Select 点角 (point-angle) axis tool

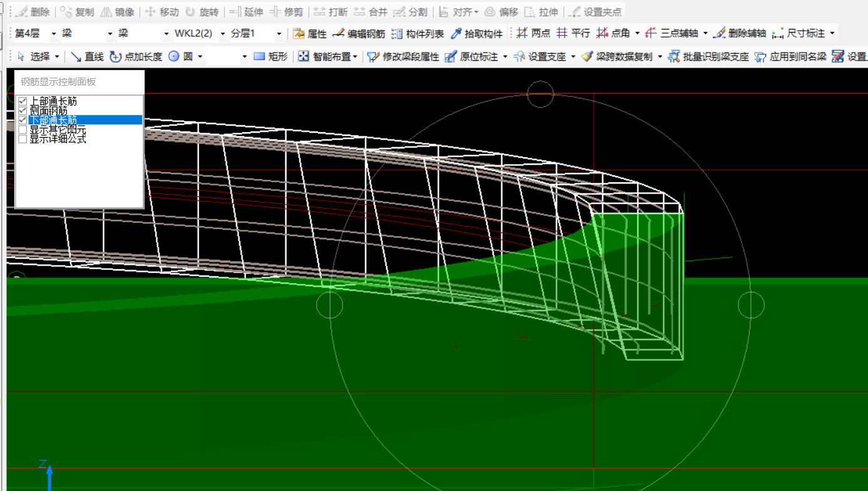613,33
